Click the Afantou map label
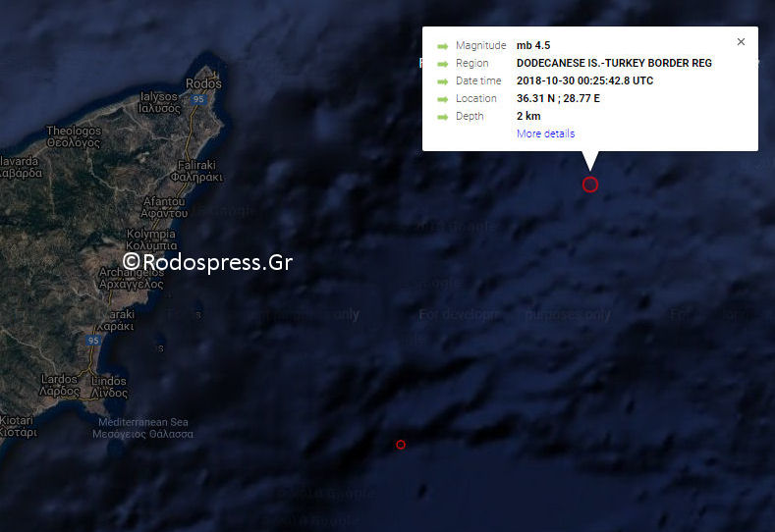This screenshot has height=532, width=775. tap(164, 207)
